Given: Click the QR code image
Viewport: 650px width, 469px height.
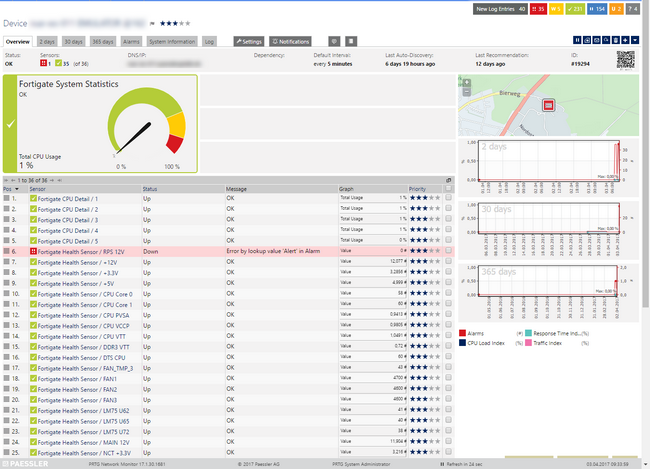Looking at the screenshot, I should 626,60.
